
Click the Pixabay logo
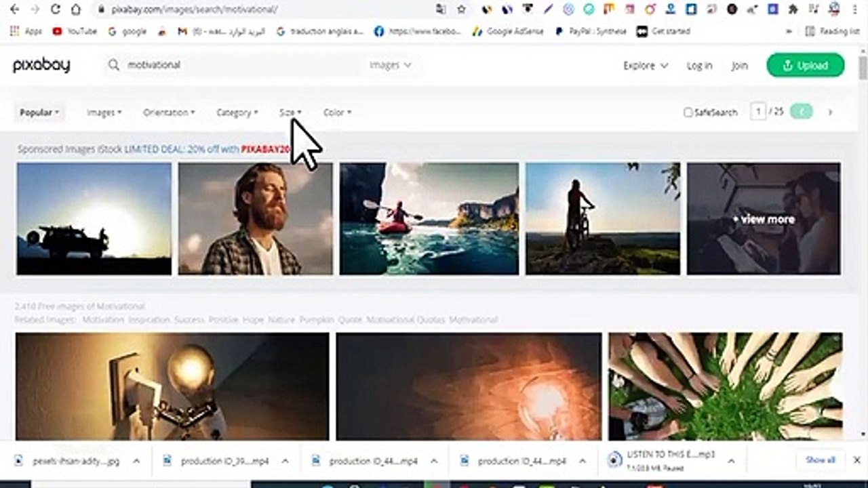pyautogui.click(x=41, y=65)
